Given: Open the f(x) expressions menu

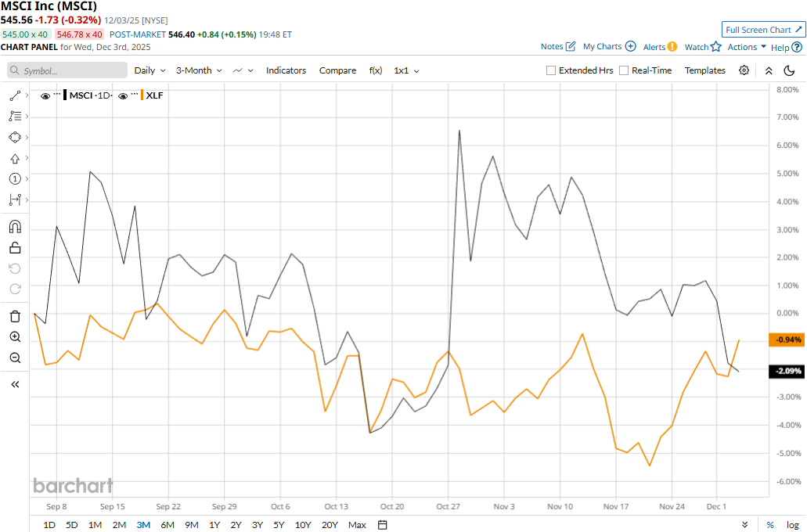Looking at the screenshot, I should tap(376, 70).
